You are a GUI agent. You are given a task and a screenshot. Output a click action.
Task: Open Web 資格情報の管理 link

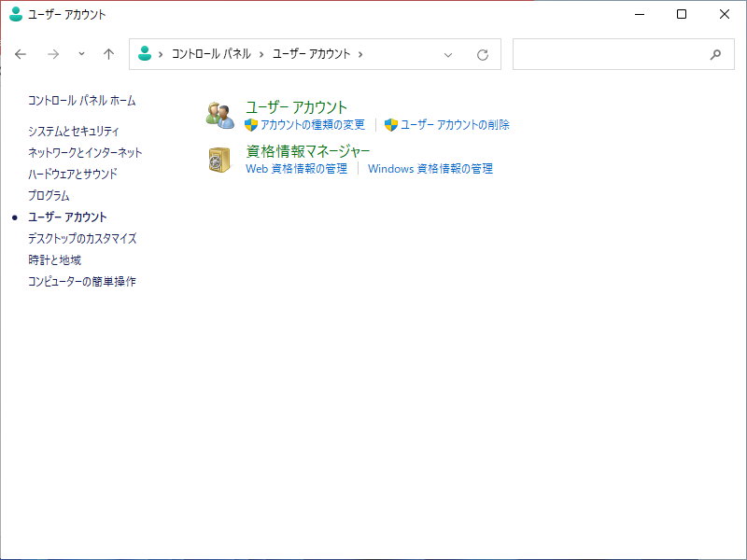click(296, 169)
